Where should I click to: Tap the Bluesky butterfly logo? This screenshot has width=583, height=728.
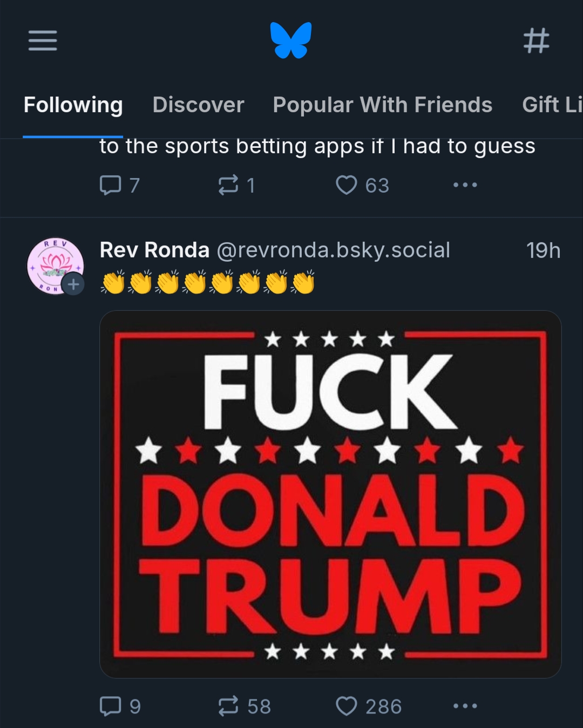(x=291, y=40)
